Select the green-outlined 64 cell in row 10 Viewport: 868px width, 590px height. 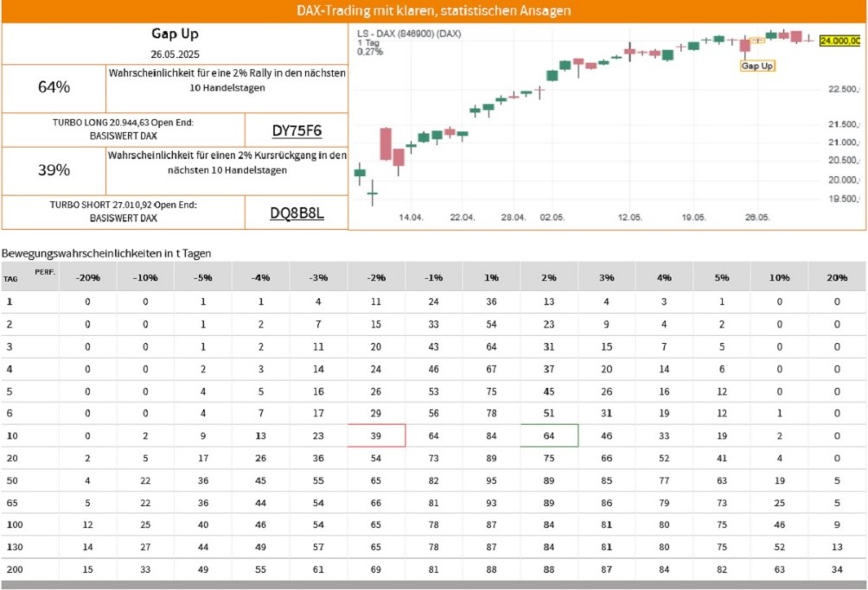click(549, 435)
